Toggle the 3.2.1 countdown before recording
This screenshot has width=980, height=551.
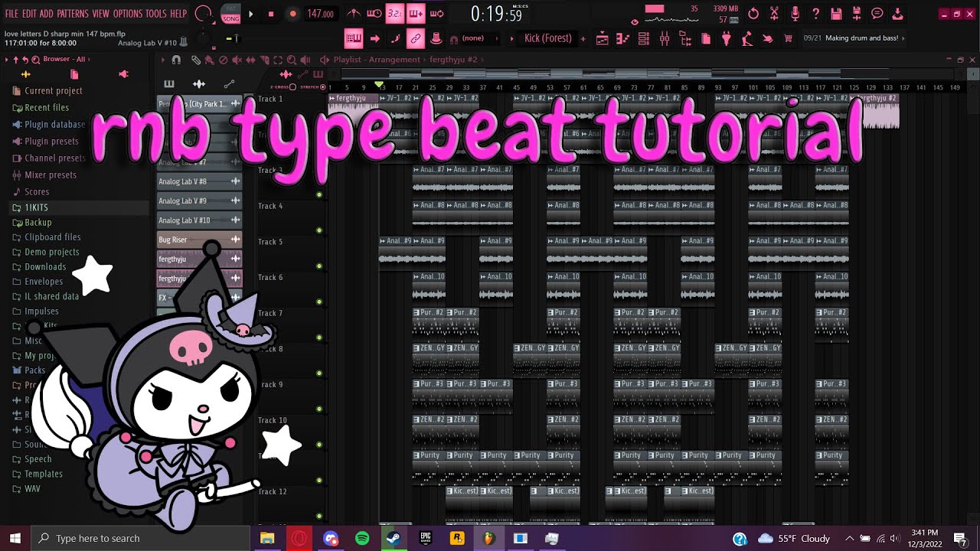click(394, 14)
